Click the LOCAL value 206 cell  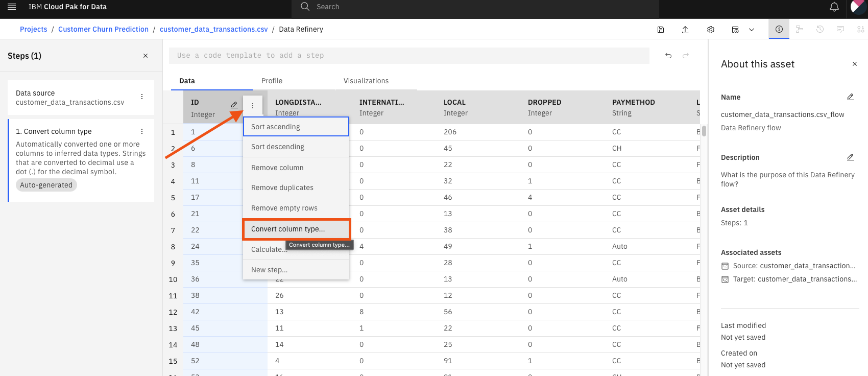[x=478, y=132]
